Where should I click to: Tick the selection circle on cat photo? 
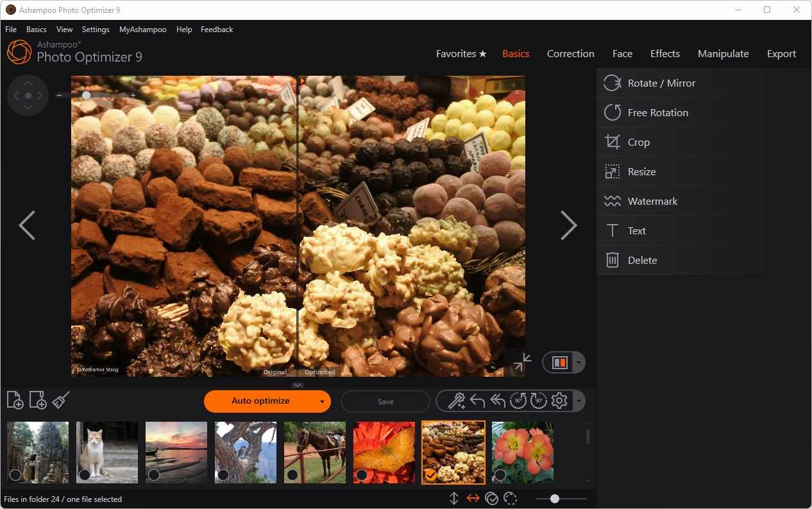pyautogui.click(x=84, y=475)
